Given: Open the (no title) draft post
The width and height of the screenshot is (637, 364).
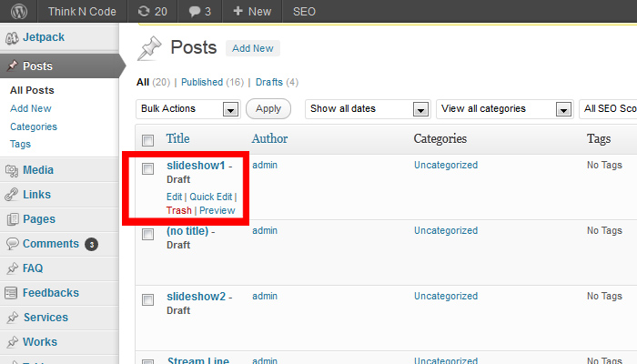Looking at the screenshot, I should (187, 231).
